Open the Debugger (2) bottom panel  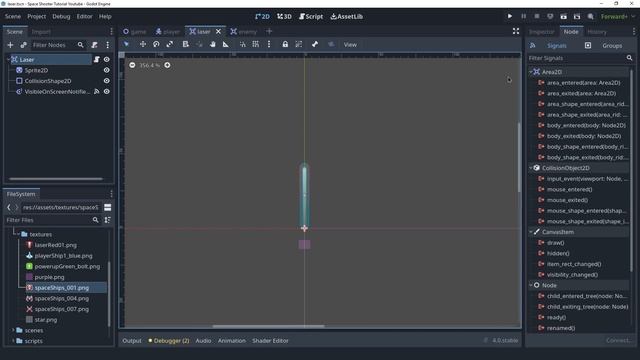coord(169,340)
